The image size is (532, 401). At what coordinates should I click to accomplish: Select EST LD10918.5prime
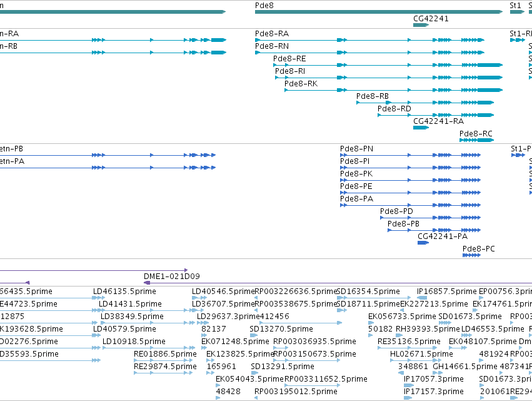(x=134, y=342)
